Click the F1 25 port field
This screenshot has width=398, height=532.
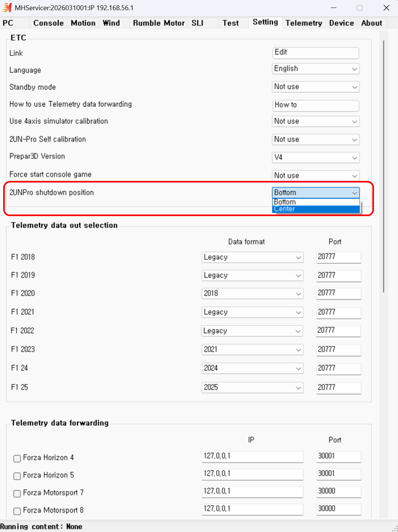pyautogui.click(x=338, y=387)
